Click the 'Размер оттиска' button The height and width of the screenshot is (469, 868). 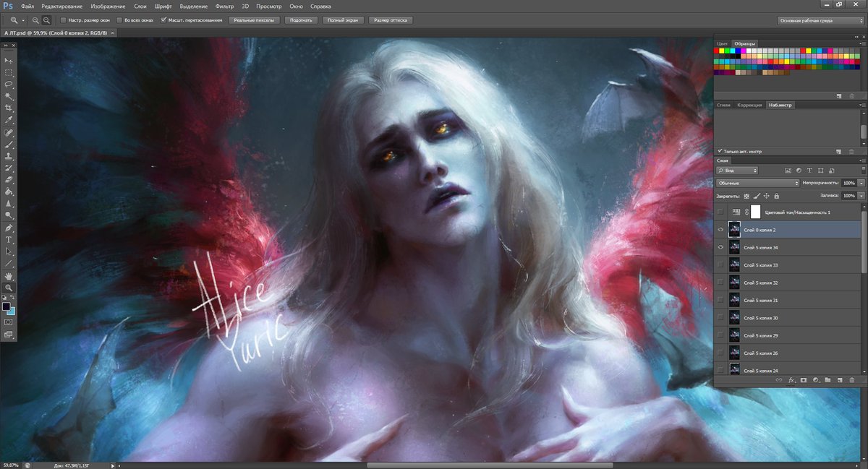pos(392,20)
